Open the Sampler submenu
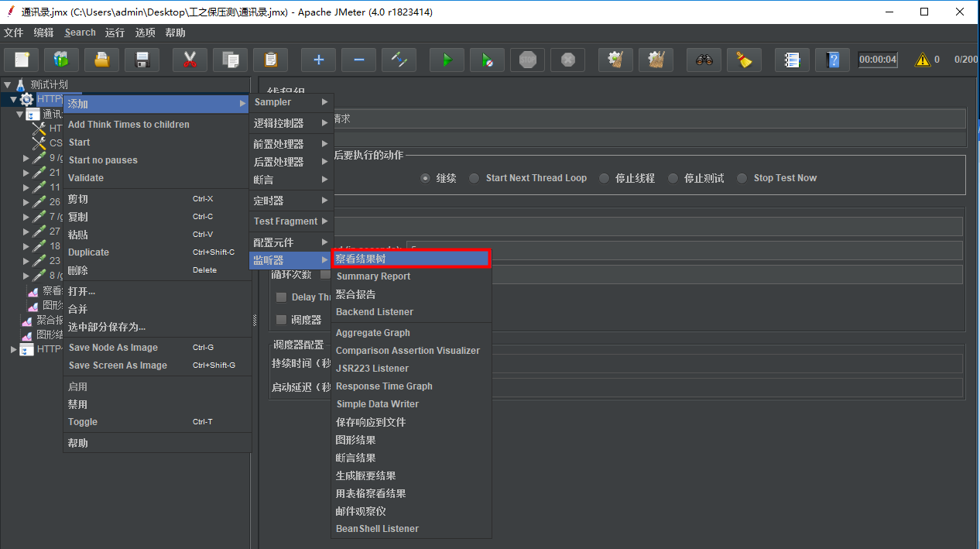Screen dimensions: 980x549 (x=291, y=102)
